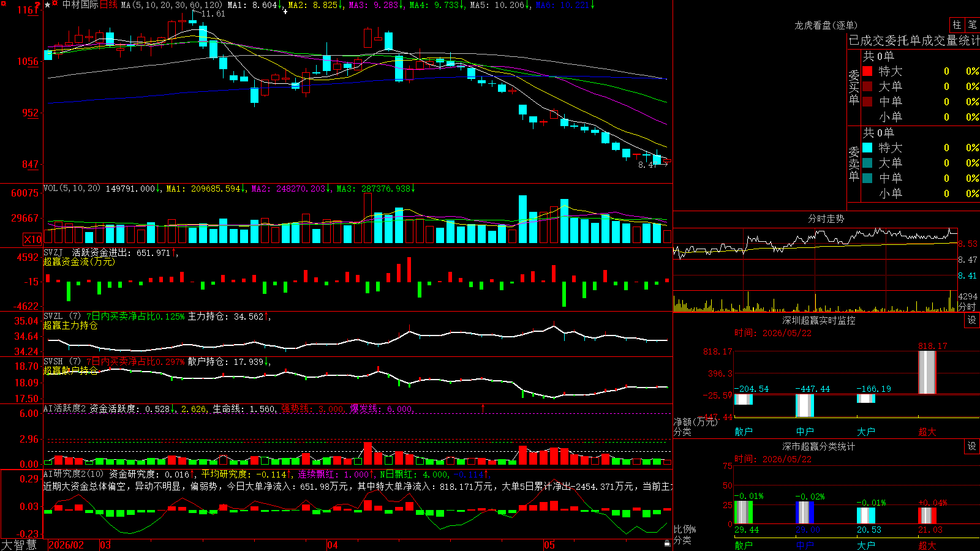Click the 散户持仓: 17.939 value
This screenshot has width=980, height=551.
[x=225, y=362]
